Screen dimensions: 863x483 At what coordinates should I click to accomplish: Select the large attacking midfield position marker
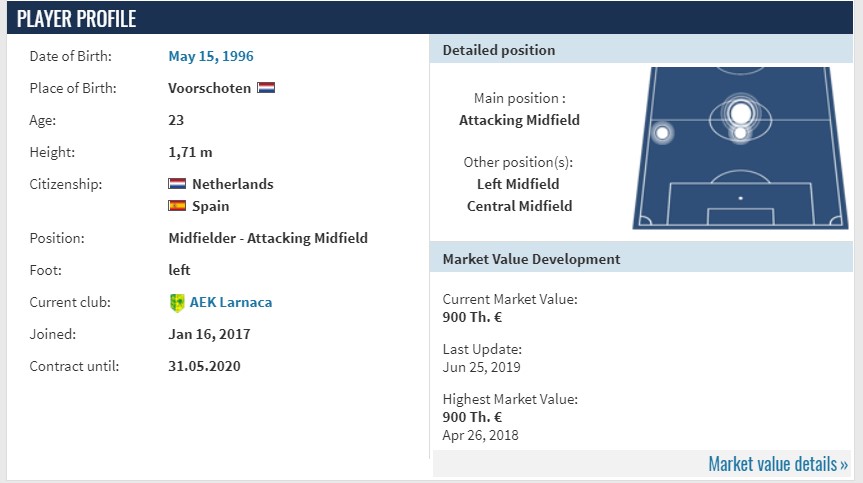click(x=740, y=113)
